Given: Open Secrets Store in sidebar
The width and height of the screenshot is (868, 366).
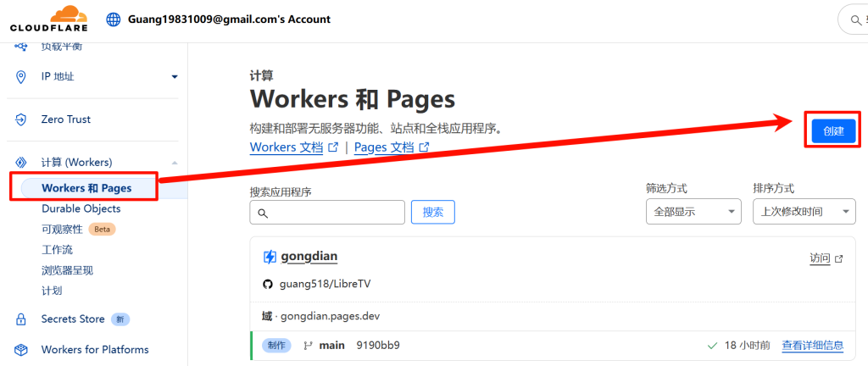Looking at the screenshot, I should 73,319.
